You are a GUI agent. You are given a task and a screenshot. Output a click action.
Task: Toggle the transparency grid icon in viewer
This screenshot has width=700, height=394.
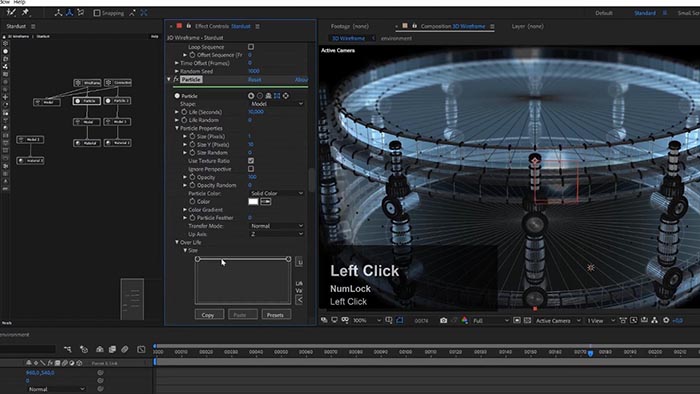(527, 320)
